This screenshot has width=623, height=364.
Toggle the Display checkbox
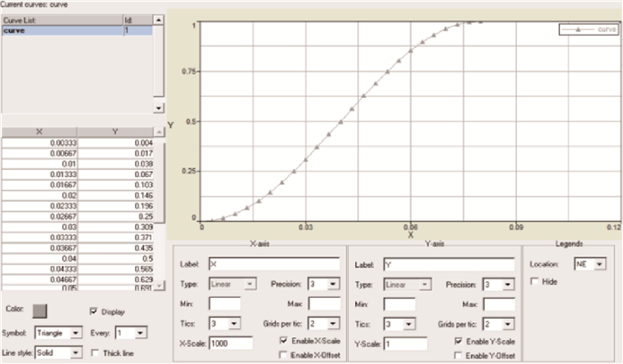click(93, 311)
